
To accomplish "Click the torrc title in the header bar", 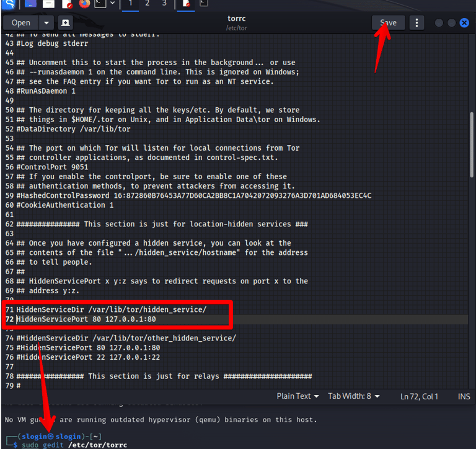I will pos(237,19).
